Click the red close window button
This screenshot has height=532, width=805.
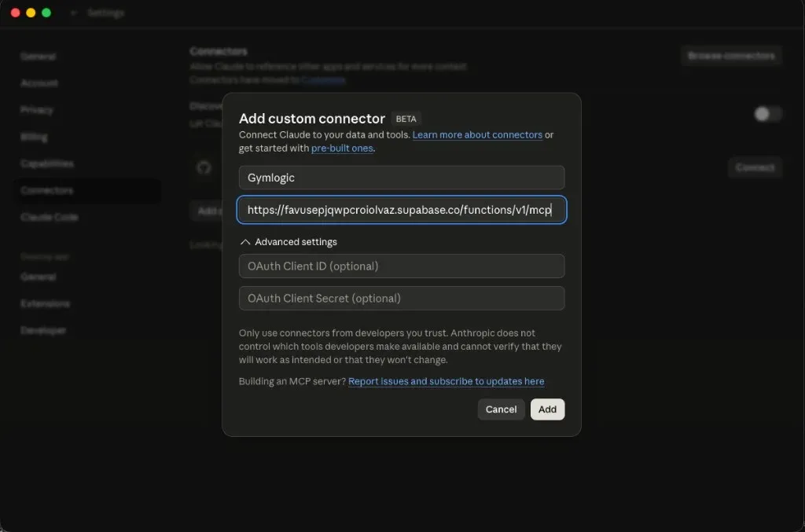click(x=16, y=13)
